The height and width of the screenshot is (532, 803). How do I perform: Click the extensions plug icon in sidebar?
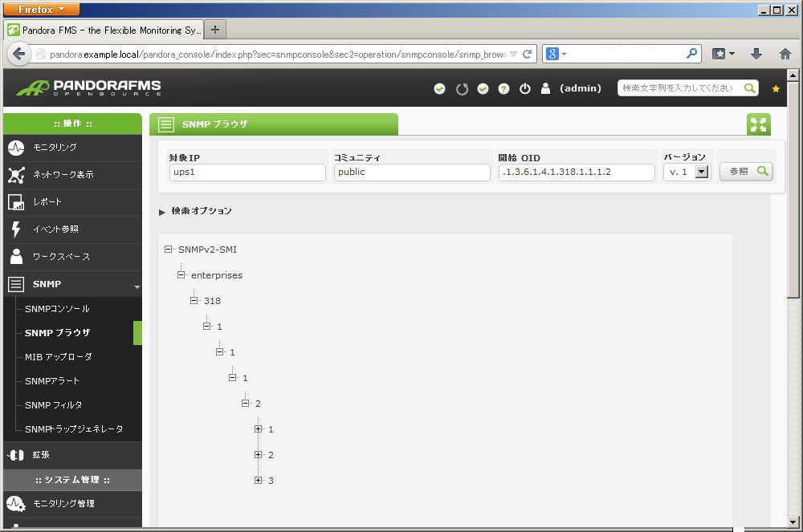coord(16,455)
